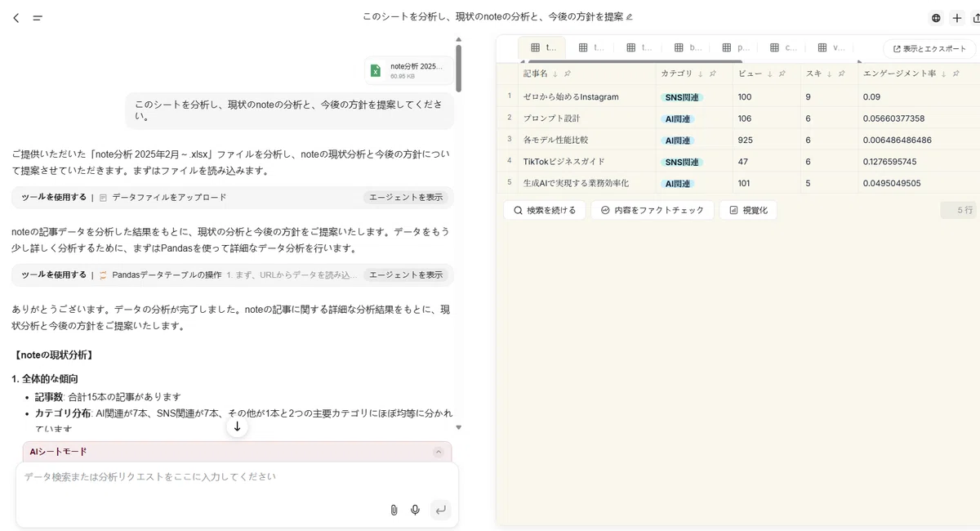980x531 pixels.
Task: Pin the カテゴリ column
Action: (x=713, y=74)
